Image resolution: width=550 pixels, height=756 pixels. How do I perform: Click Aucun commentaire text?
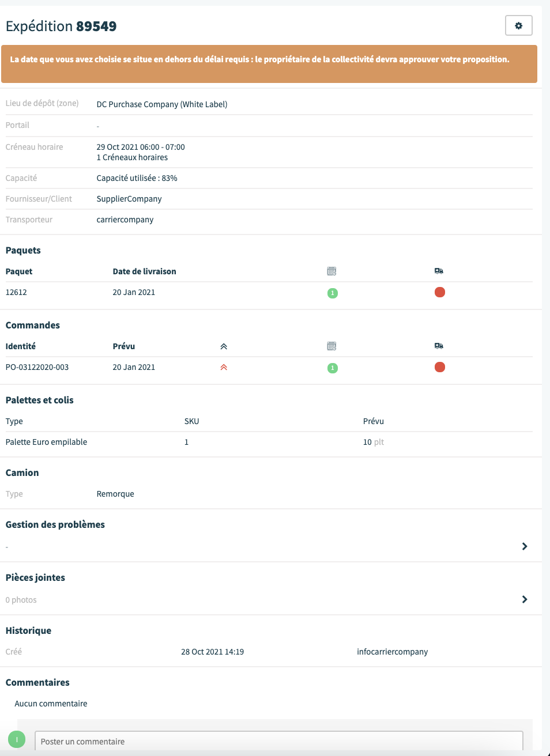point(51,704)
